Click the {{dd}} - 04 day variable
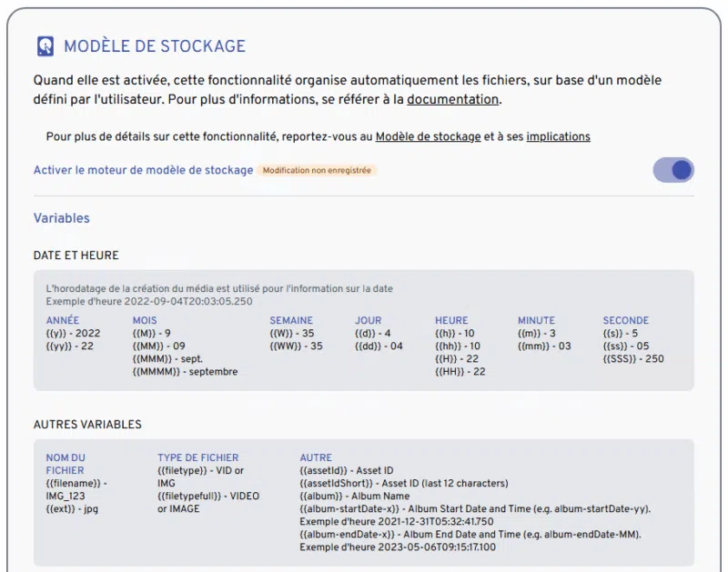This screenshot has width=728, height=572. [x=379, y=346]
